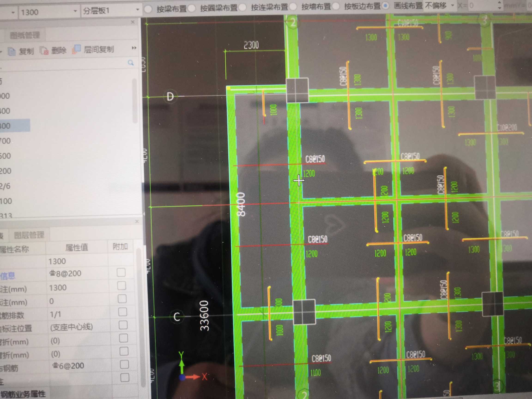Switch to the 图纸管理 tab
This screenshot has height=399, width=532.
pos(25,35)
